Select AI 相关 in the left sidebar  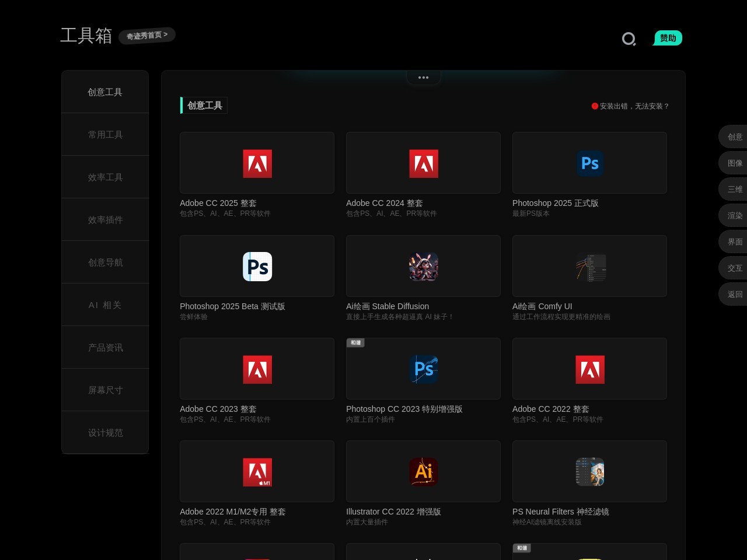pyautogui.click(x=105, y=305)
